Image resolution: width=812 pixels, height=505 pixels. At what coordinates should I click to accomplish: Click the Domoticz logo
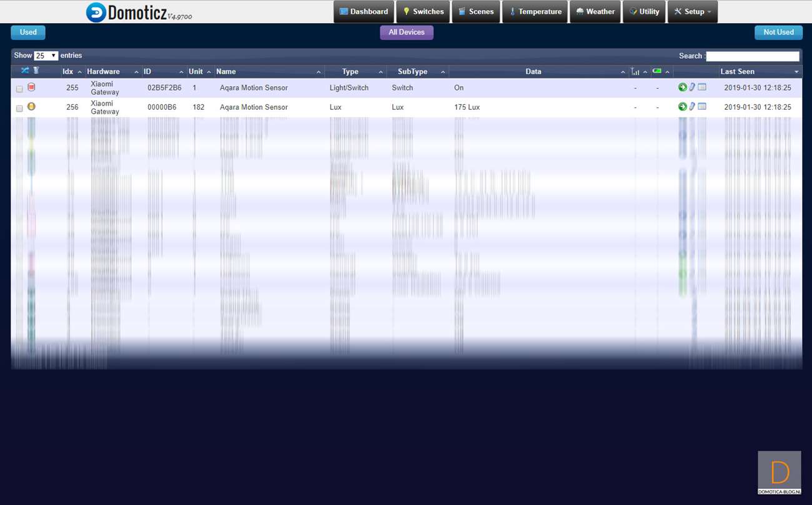[x=96, y=12]
